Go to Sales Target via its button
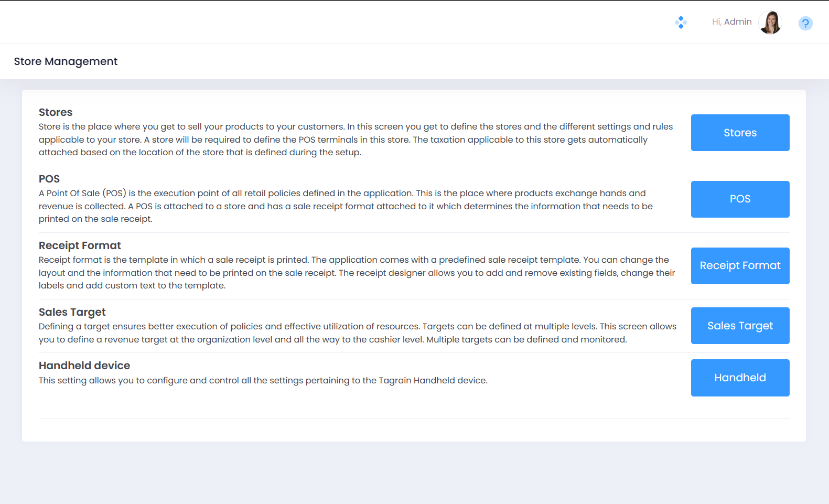The image size is (829, 504). (740, 326)
